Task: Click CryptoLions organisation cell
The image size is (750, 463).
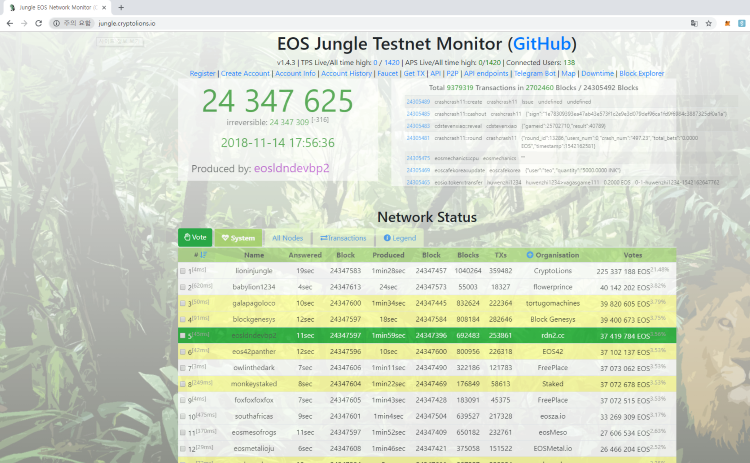Action: tap(552, 271)
